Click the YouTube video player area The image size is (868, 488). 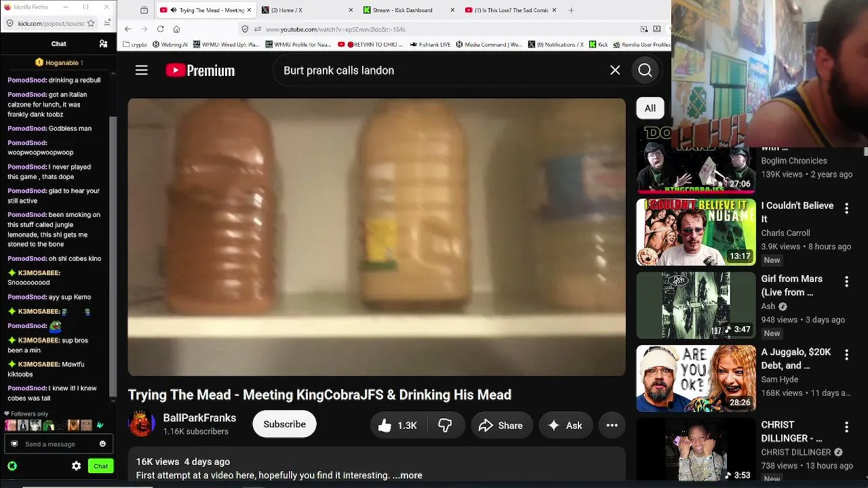(377, 237)
